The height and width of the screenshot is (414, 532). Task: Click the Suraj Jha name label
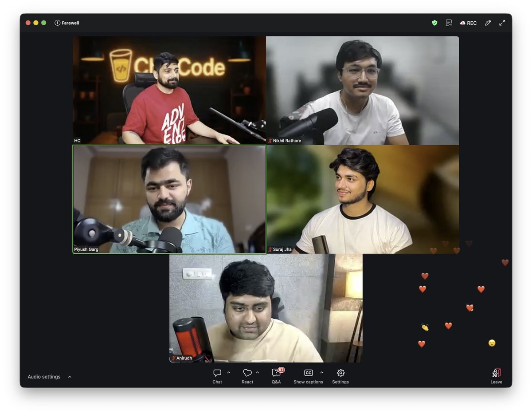(x=282, y=249)
